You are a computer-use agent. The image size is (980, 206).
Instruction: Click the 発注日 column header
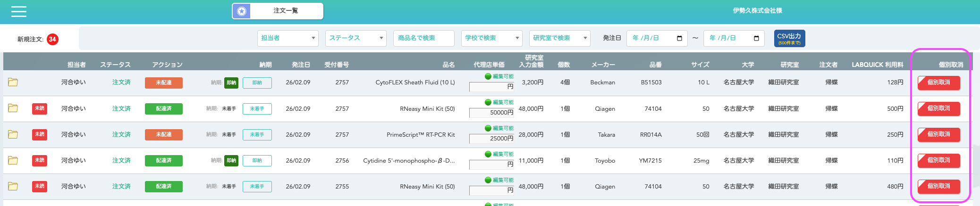[x=300, y=65]
